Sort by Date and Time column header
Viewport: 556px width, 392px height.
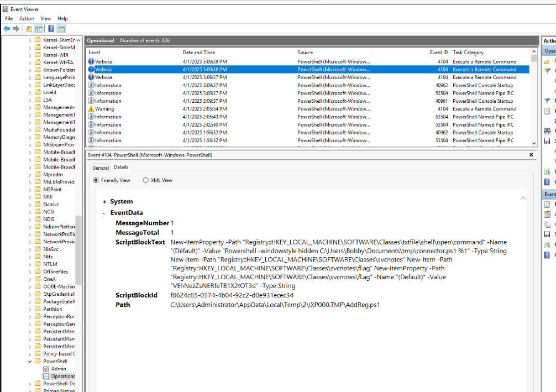pos(199,53)
